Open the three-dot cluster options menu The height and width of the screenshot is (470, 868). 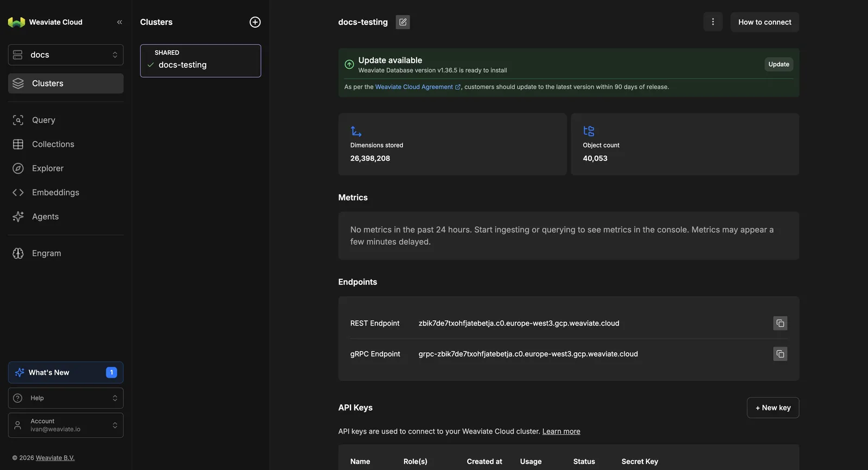pyautogui.click(x=713, y=22)
